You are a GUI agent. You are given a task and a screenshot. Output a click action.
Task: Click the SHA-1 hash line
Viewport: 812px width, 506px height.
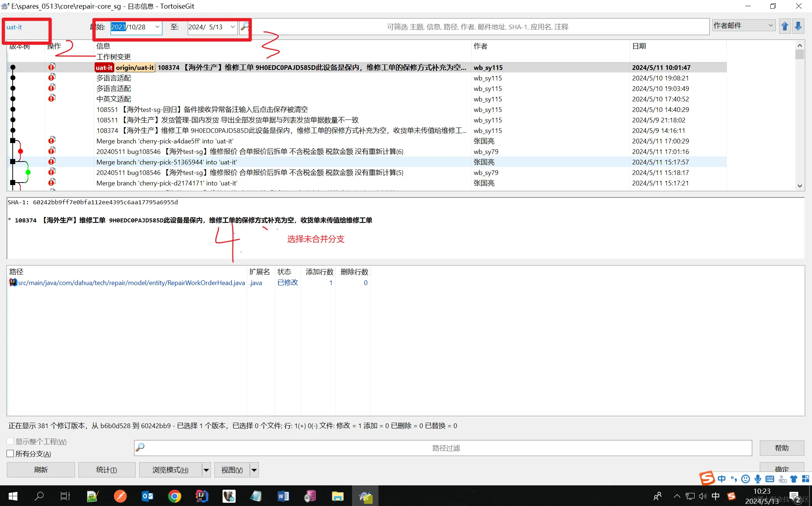tap(93, 202)
